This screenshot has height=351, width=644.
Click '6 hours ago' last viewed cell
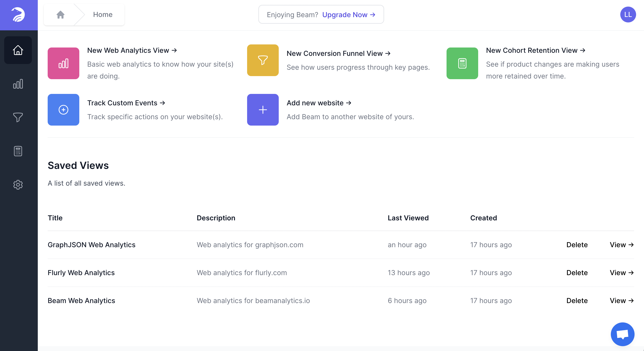pos(407,300)
